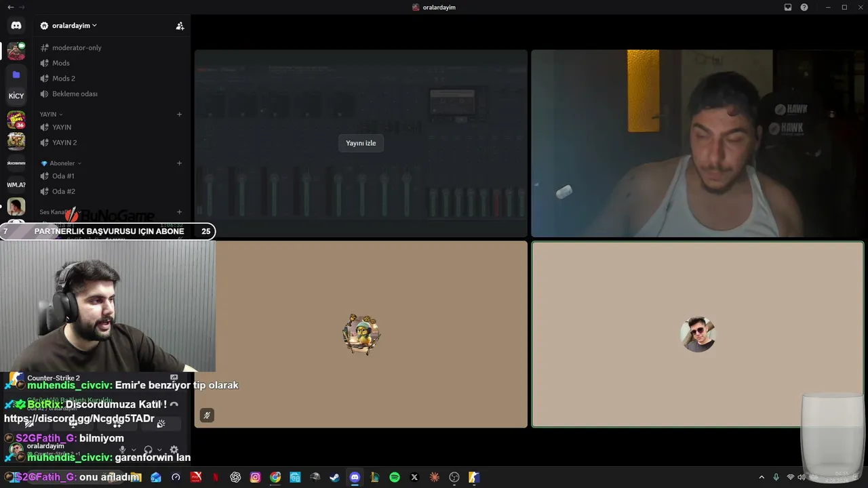This screenshot has height=488, width=868.
Task: Open File Explorer from taskbar
Action: point(136,477)
